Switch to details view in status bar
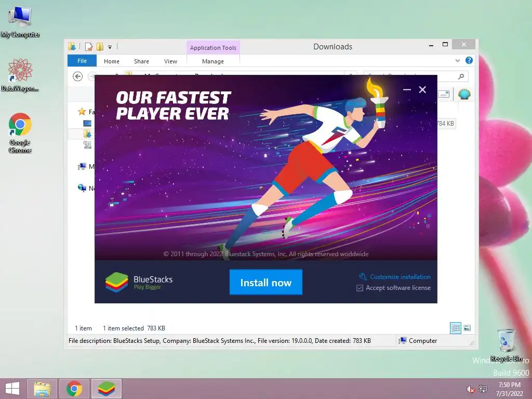The width and height of the screenshot is (532, 399). tap(456, 328)
